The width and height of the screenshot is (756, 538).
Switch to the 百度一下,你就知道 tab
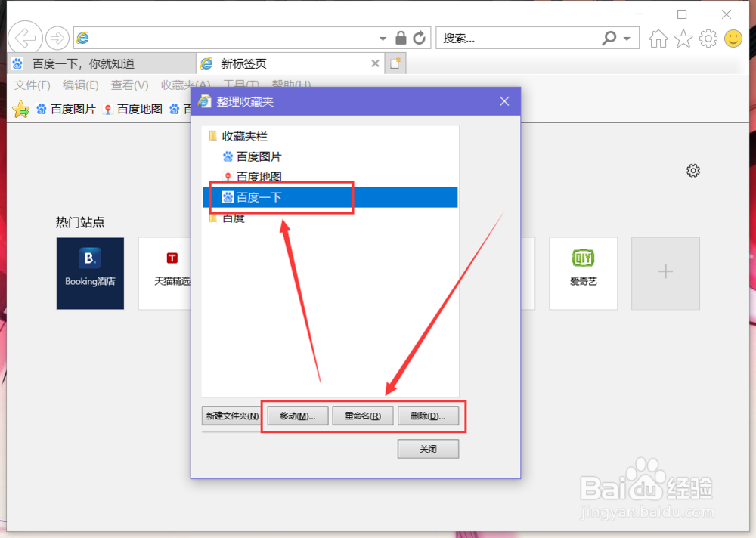tap(101, 63)
